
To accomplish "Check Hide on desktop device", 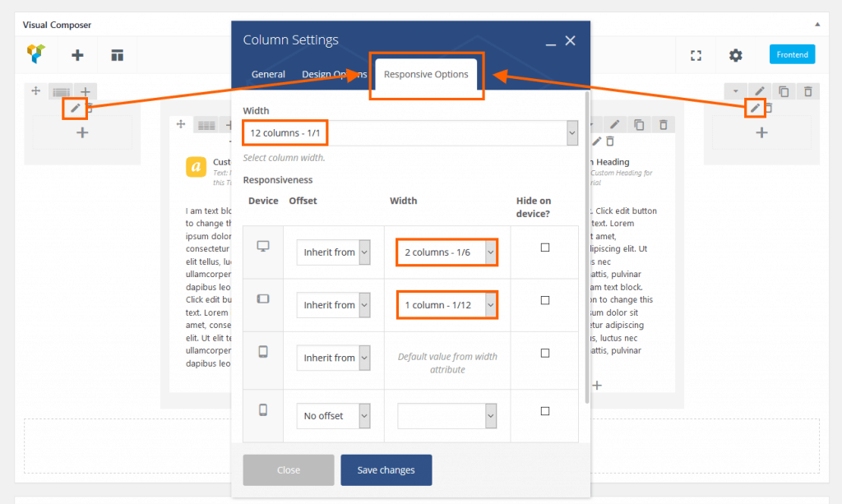I will pyautogui.click(x=545, y=247).
